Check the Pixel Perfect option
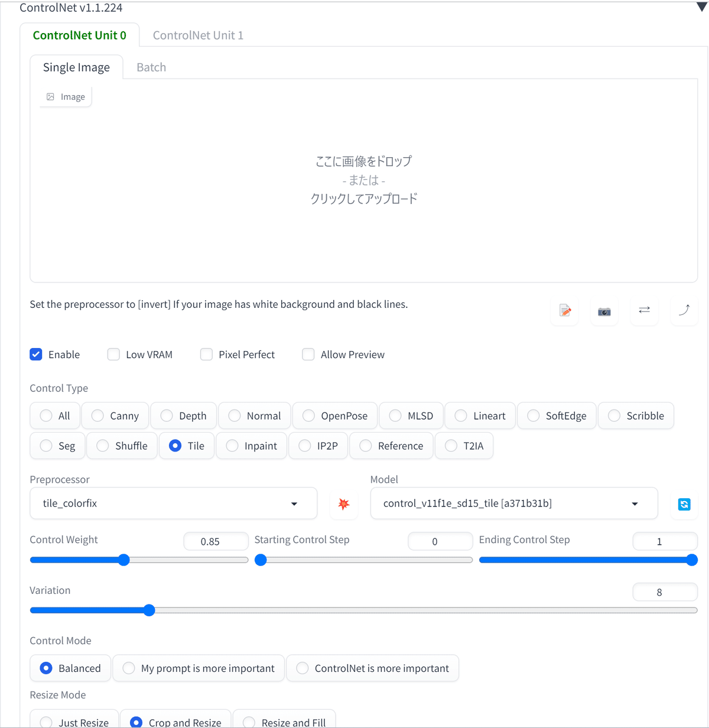Image resolution: width=709 pixels, height=728 pixels. (x=206, y=355)
